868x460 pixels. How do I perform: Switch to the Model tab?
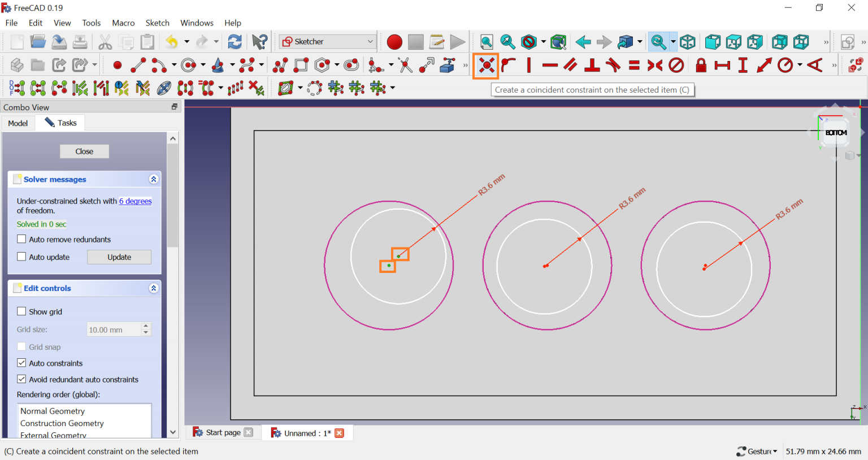(18, 123)
